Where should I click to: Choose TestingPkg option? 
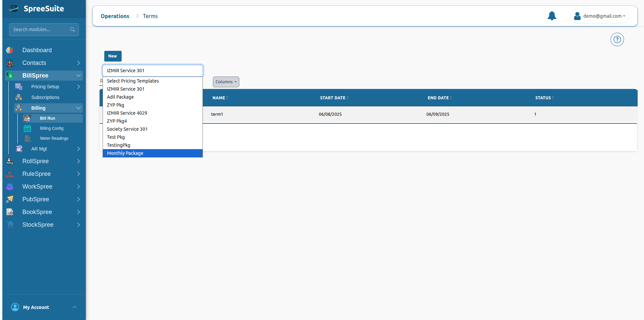tap(153, 145)
